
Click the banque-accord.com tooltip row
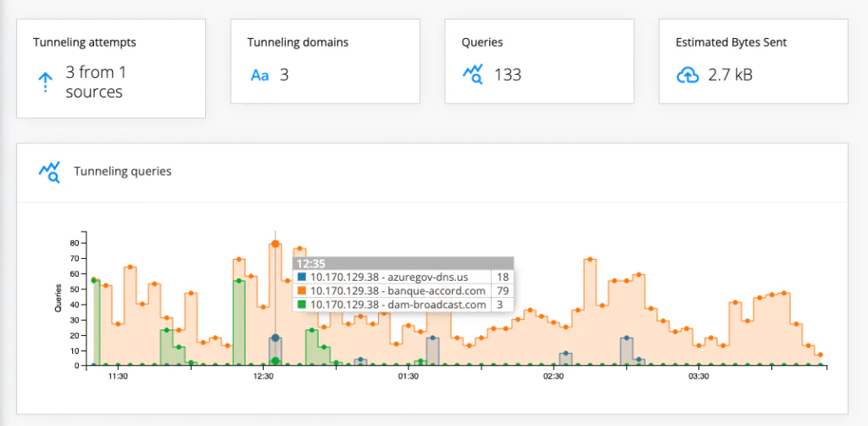tap(403, 291)
